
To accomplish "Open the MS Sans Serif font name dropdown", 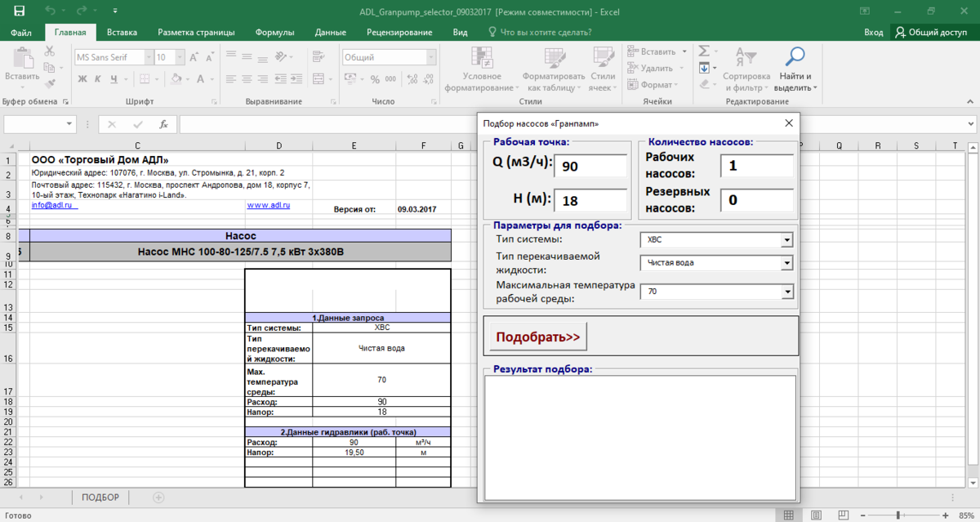I will [x=149, y=58].
